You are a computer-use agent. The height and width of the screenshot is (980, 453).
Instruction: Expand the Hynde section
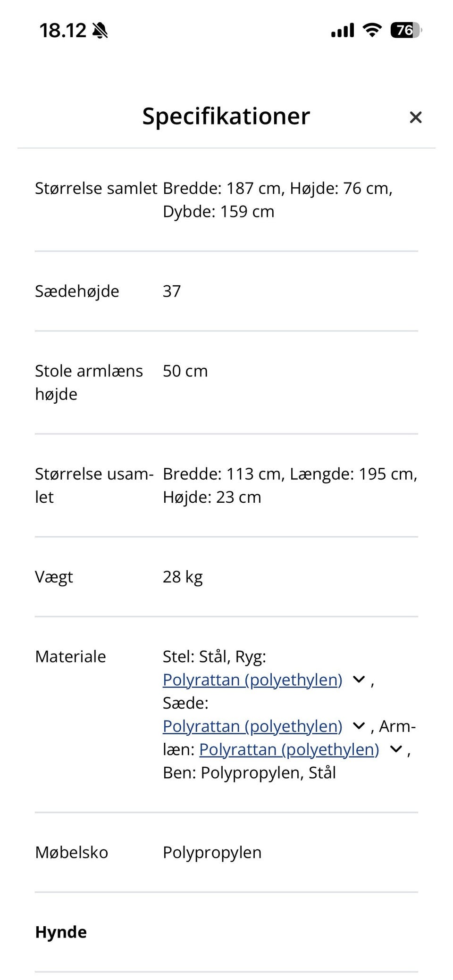(60, 932)
